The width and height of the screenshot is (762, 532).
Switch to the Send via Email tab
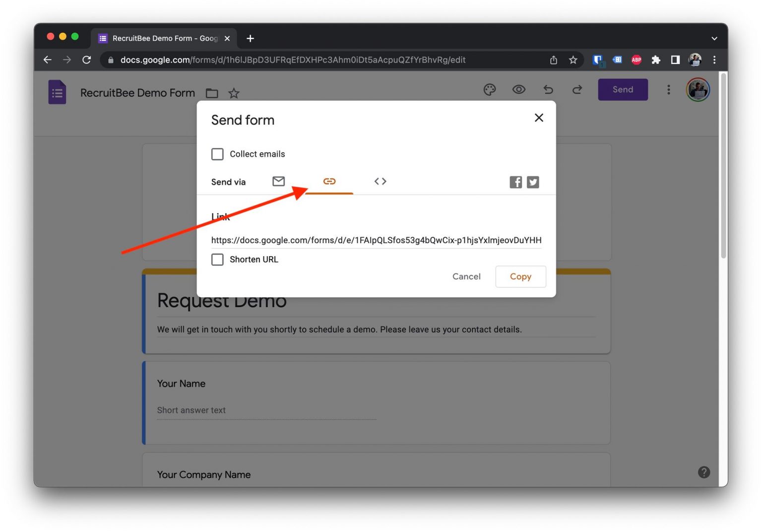pos(278,182)
